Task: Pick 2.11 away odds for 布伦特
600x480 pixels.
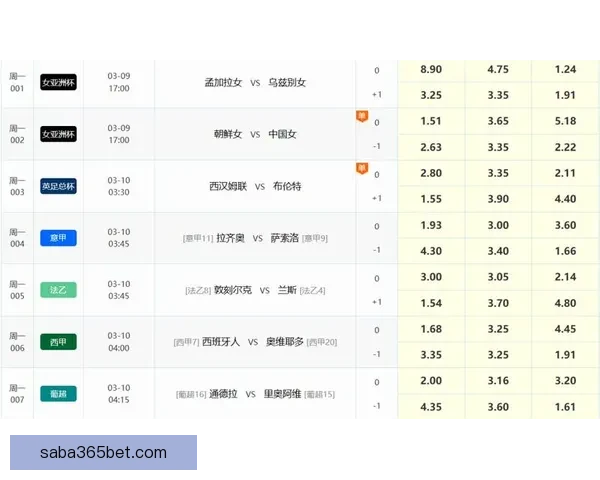Action: click(x=565, y=173)
